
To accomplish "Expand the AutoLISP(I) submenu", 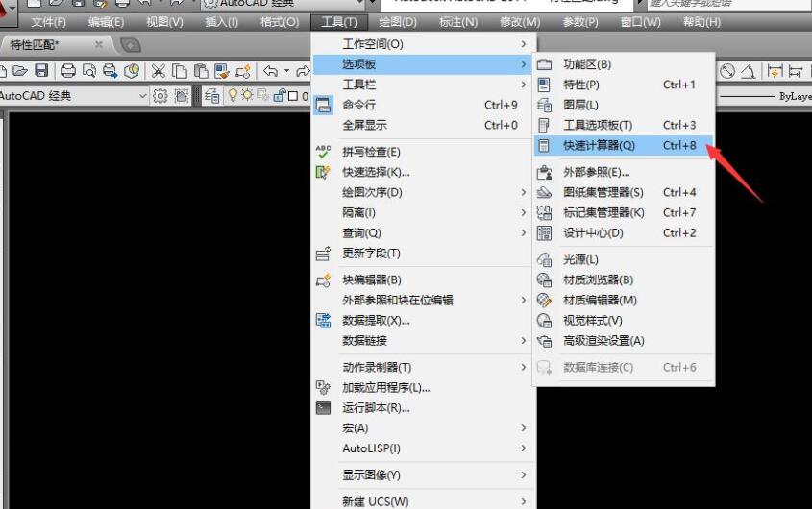I will 424,448.
